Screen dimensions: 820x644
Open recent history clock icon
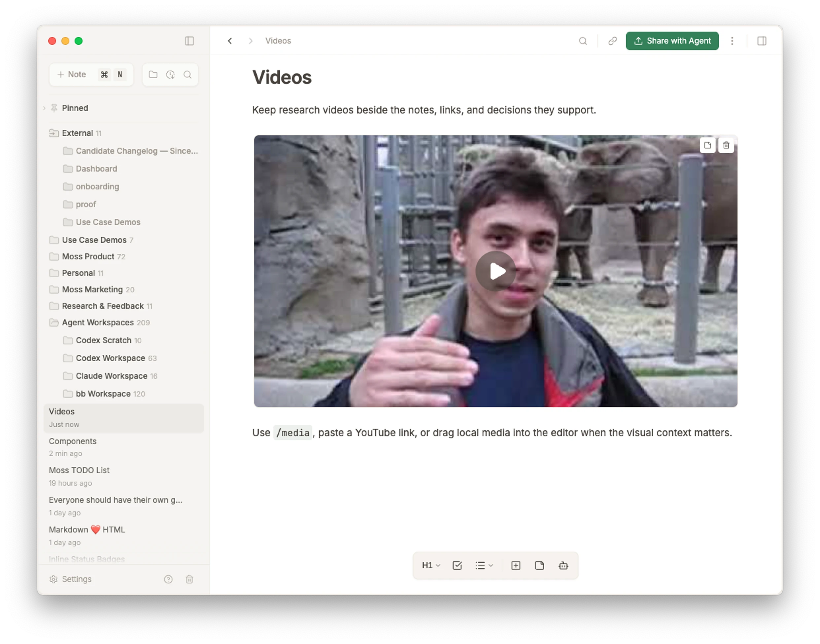click(x=170, y=74)
